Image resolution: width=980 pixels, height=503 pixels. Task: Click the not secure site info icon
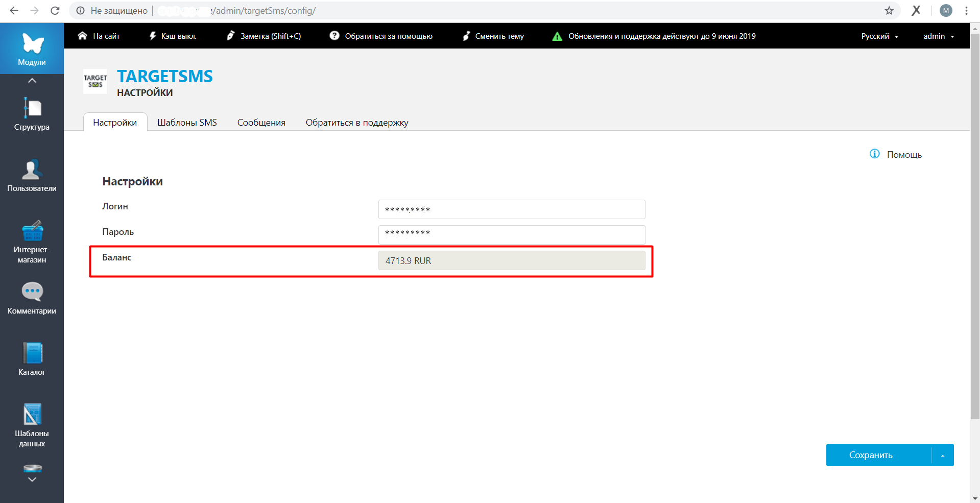click(x=80, y=11)
